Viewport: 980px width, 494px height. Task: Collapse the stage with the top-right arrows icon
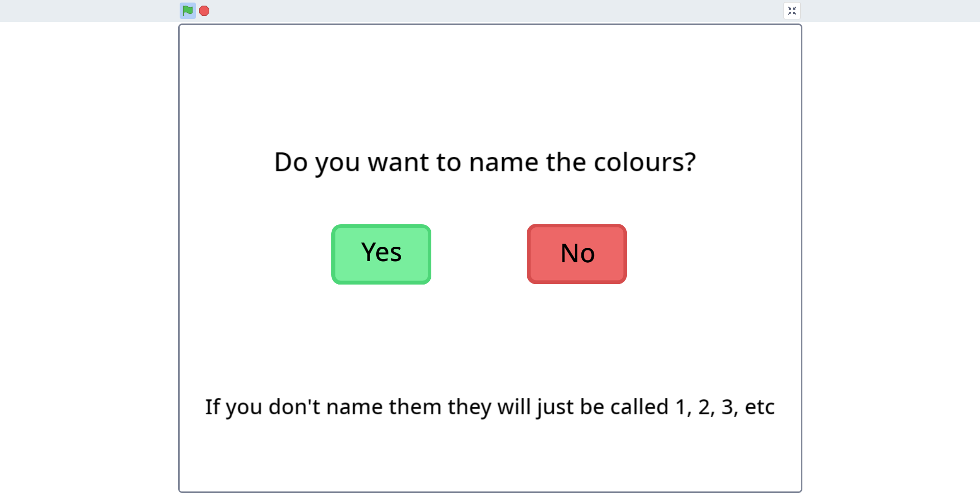(792, 11)
